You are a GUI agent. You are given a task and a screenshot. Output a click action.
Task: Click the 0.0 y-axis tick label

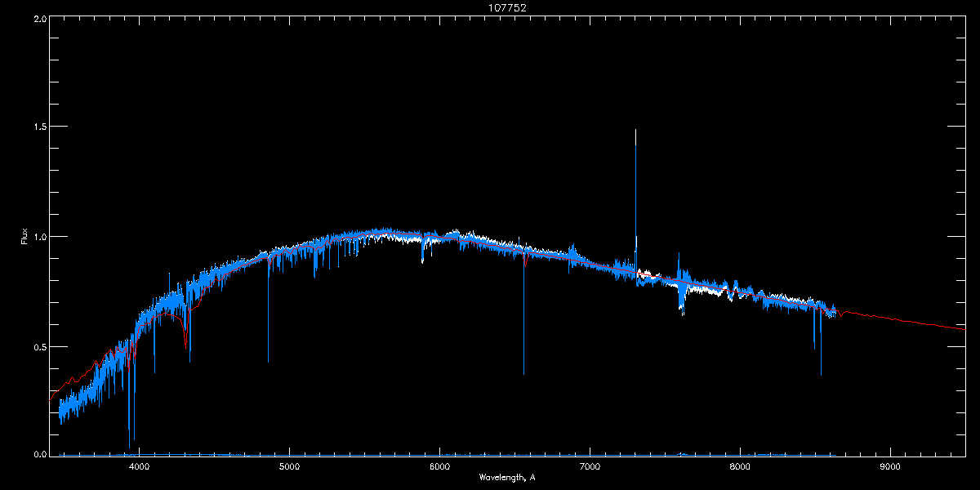39,454
